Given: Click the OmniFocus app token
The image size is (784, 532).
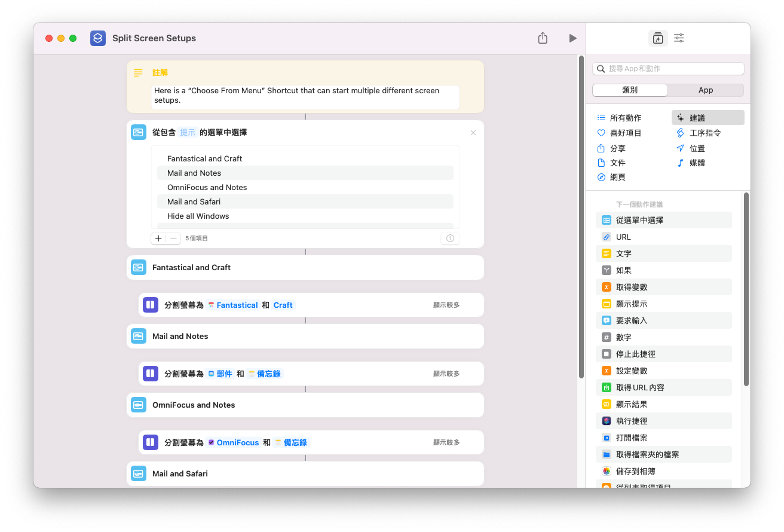Looking at the screenshot, I should 234,442.
